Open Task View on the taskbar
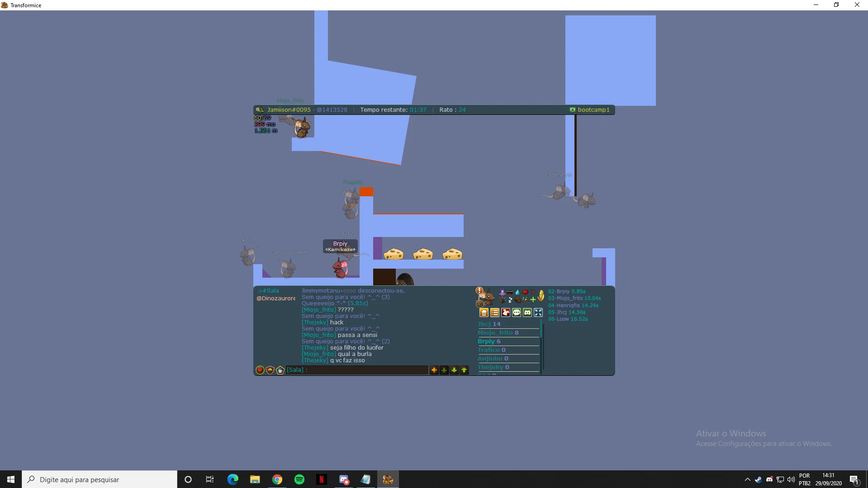Image resolution: width=868 pixels, height=488 pixels. [x=210, y=479]
